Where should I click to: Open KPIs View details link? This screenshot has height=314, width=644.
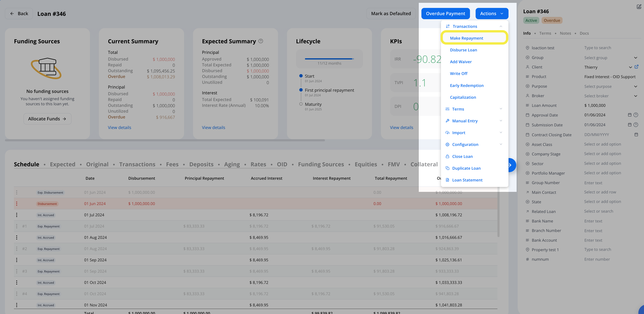[x=401, y=127]
